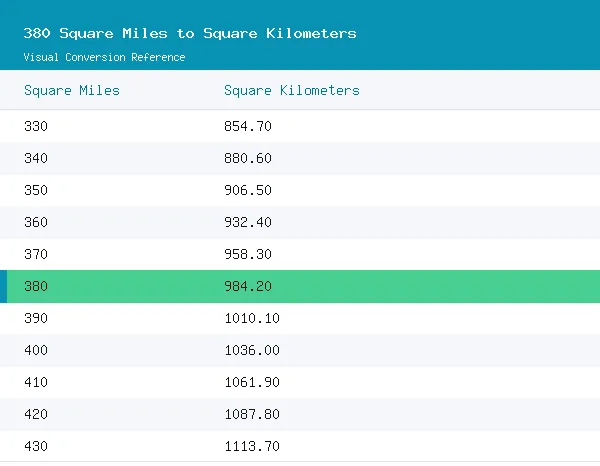
Task: Click the 350 square miles cell
Action: [x=36, y=190]
